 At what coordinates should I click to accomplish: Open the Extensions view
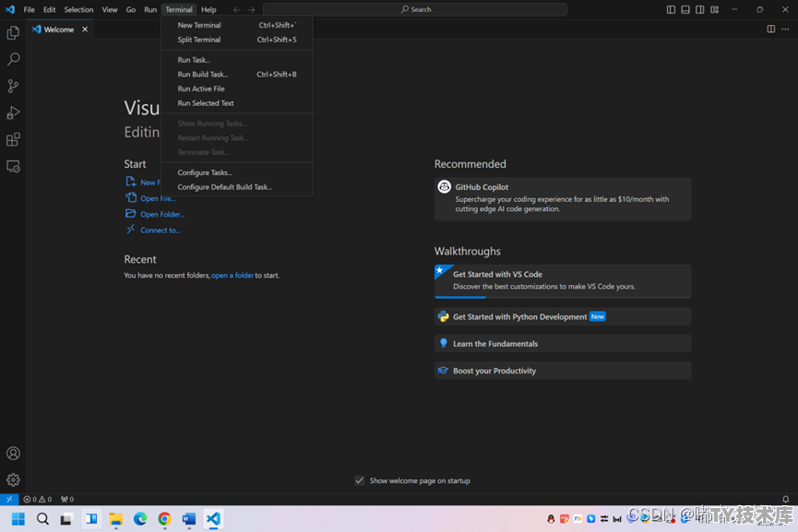point(13,139)
